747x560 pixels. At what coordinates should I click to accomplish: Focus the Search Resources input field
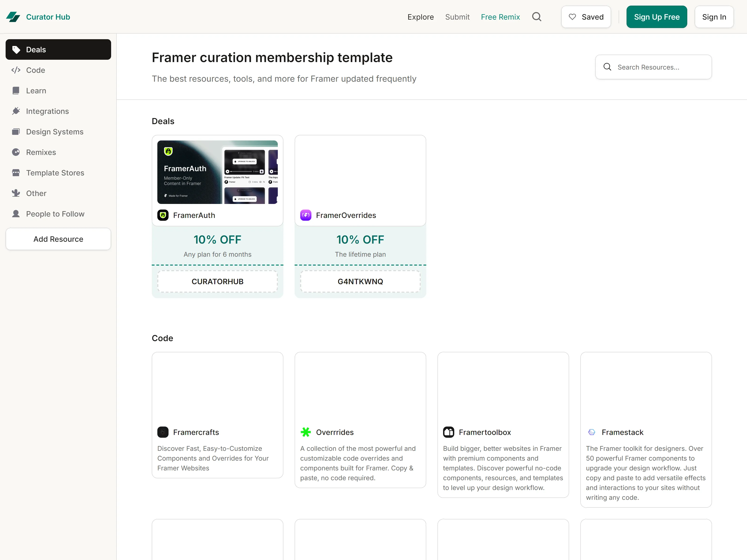pos(653,67)
